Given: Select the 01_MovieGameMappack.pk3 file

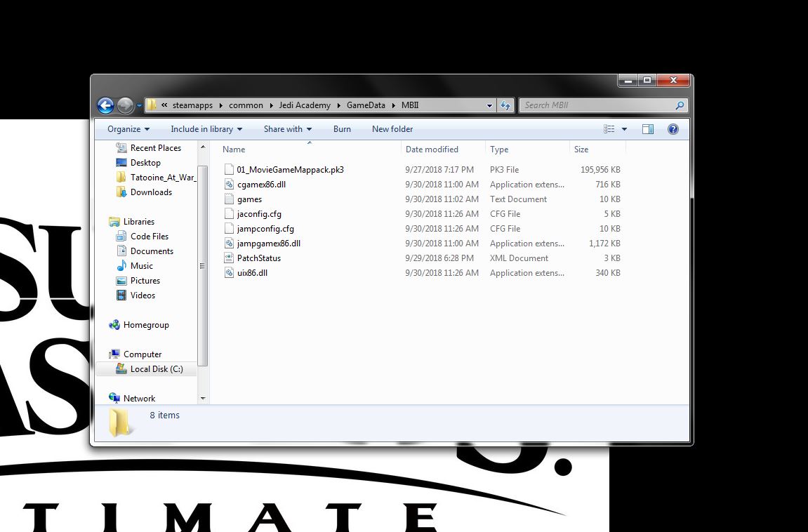Looking at the screenshot, I should pyautogui.click(x=290, y=170).
